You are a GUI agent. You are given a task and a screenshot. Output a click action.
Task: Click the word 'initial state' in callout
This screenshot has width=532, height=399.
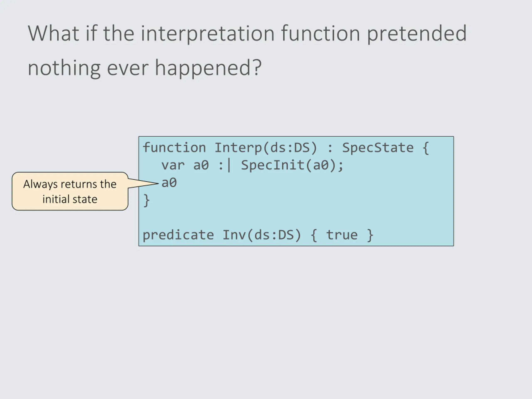[70, 199]
